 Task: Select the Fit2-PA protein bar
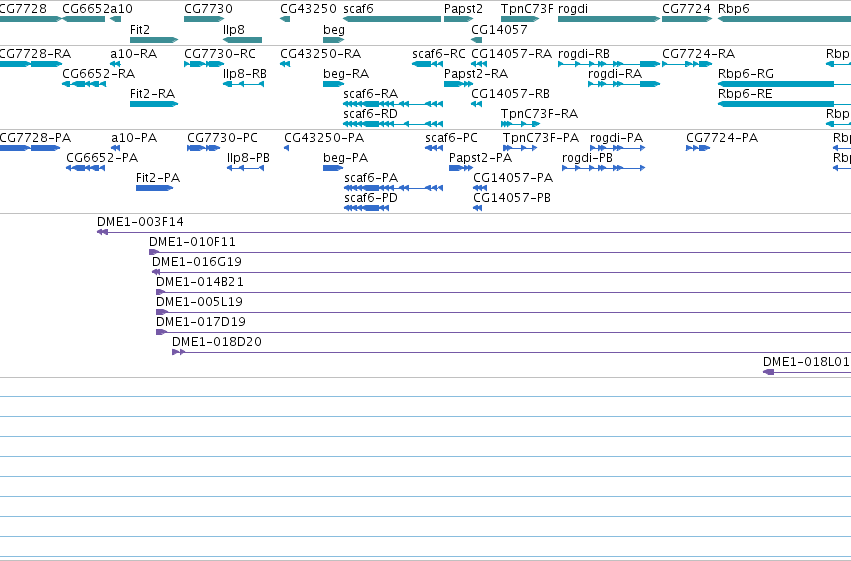click(154, 188)
